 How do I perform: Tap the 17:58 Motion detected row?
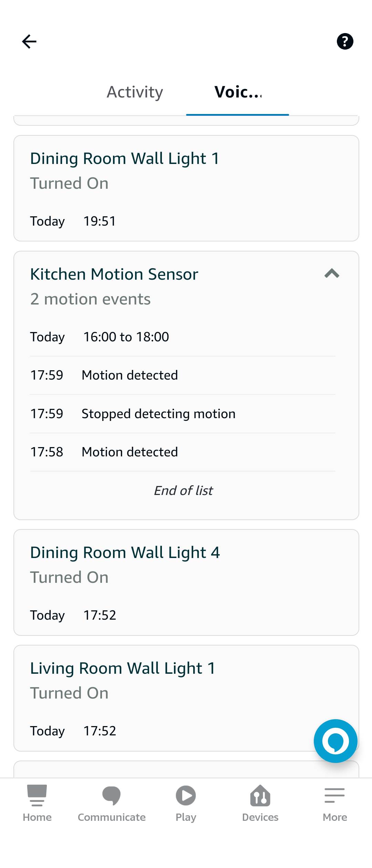183,452
